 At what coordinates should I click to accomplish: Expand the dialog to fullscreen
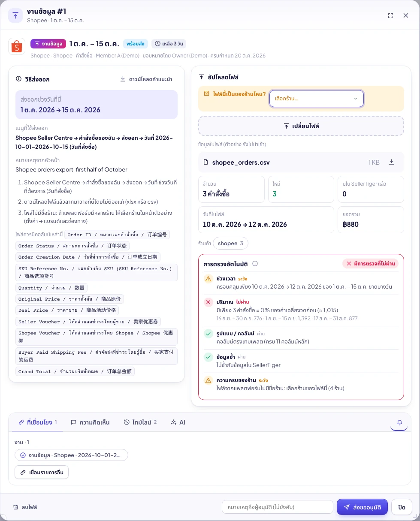(x=390, y=15)
